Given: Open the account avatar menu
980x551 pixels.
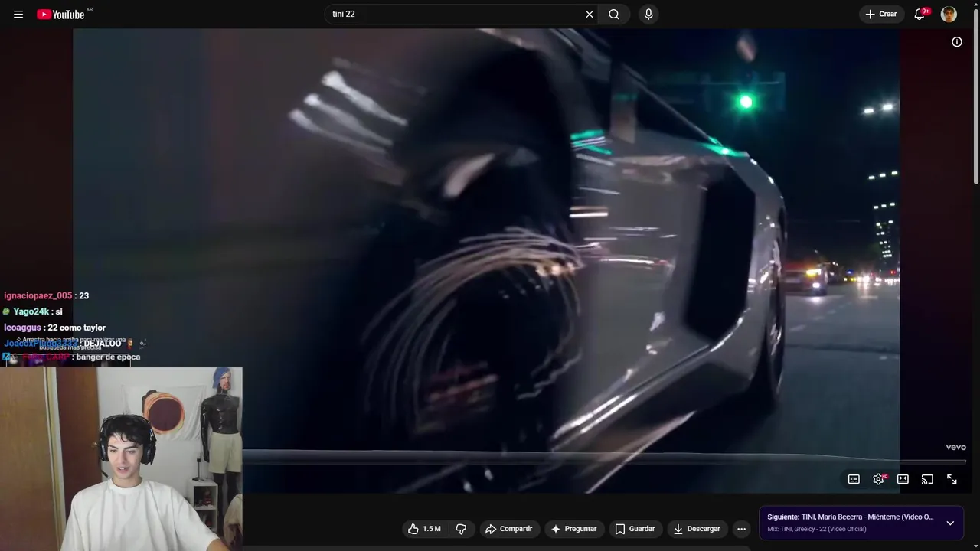Looking at the screenshot, I should pos(949,15).
